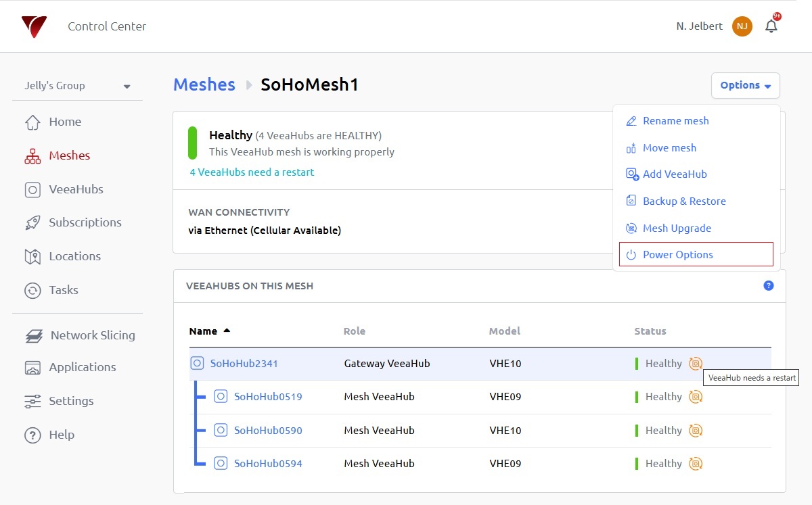Click the Subscriptions rocket icon
The height and width of the screenshot is (505, 812).
point(32,223)
